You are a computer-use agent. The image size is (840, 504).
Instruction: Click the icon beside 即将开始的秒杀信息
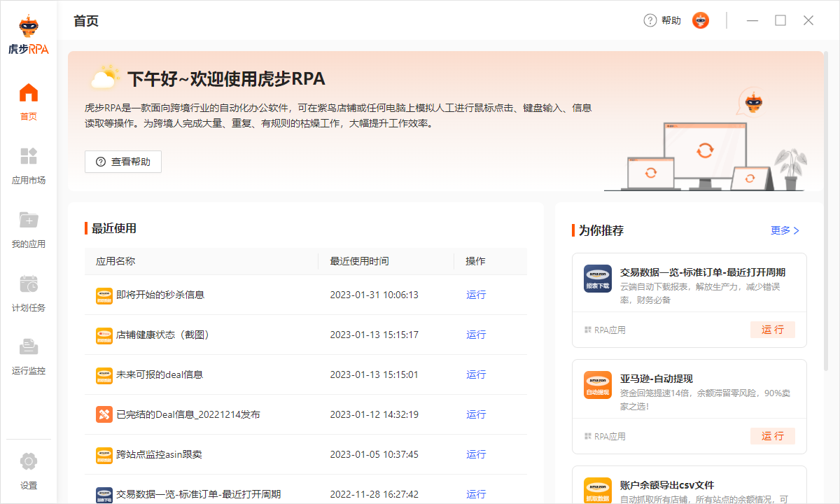coord(104,295)
